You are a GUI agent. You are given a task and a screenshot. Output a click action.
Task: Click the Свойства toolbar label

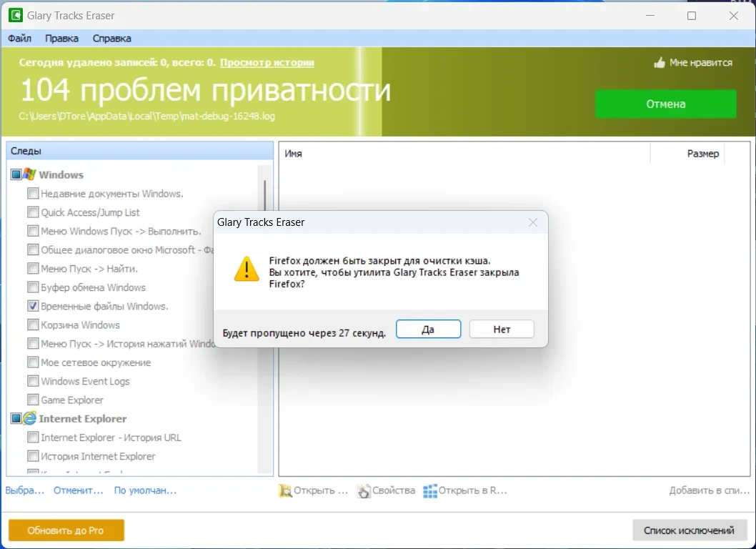tap(394, 490)
